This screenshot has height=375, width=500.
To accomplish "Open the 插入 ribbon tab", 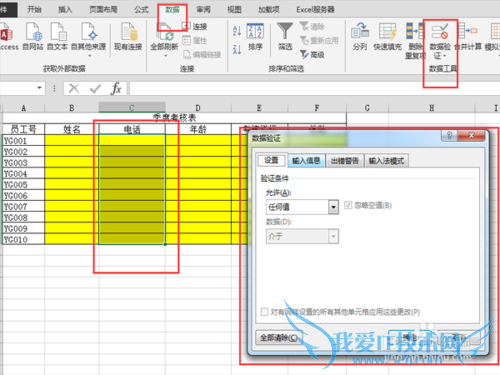I will (x=65, y=10).
